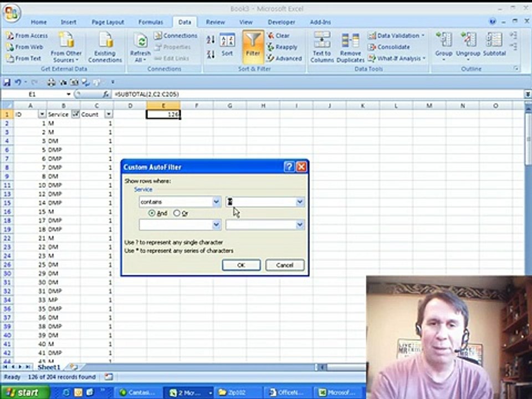Image resolution: width=532 pixels, height=399 pixels.
Task: Toggle the Filter button
Action: coord(253,47)
